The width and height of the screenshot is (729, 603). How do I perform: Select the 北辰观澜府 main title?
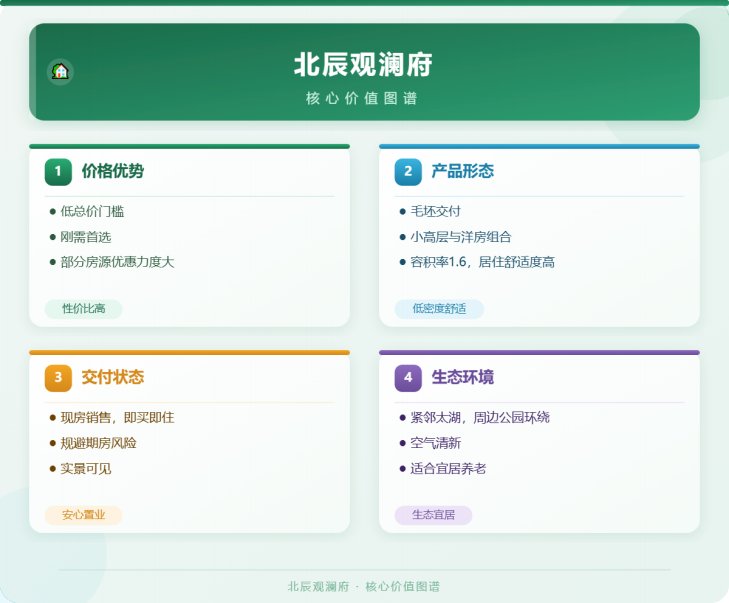coord(363,64)
